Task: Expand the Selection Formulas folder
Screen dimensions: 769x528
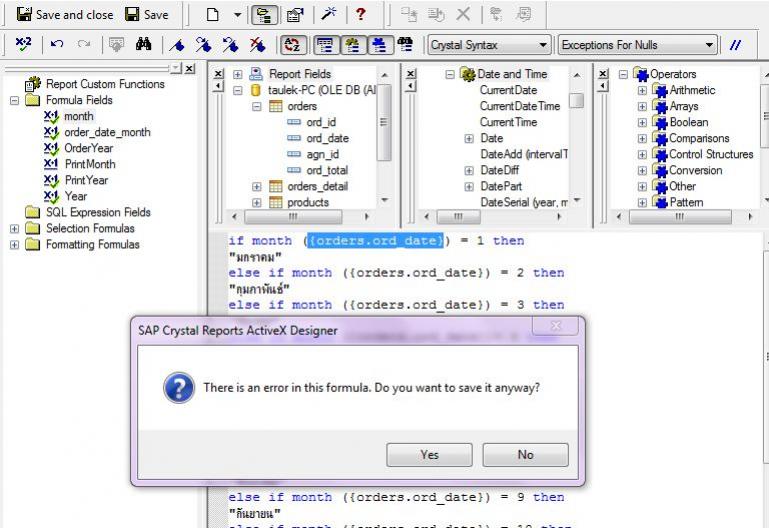Action: pos(14,228)
